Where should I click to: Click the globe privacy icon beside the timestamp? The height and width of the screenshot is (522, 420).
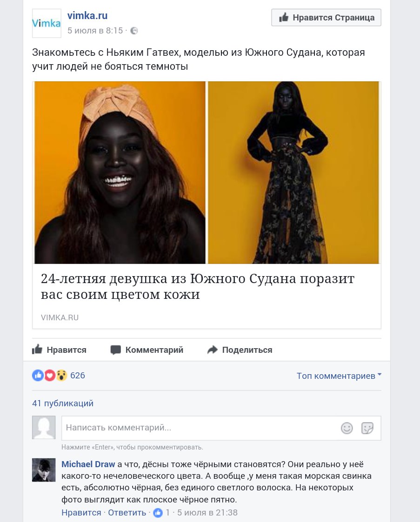[x=134, y=31]
